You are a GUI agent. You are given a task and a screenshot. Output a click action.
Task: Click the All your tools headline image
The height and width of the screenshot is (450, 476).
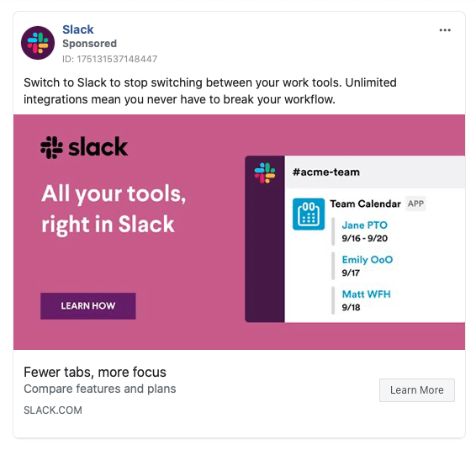point(114,209)
